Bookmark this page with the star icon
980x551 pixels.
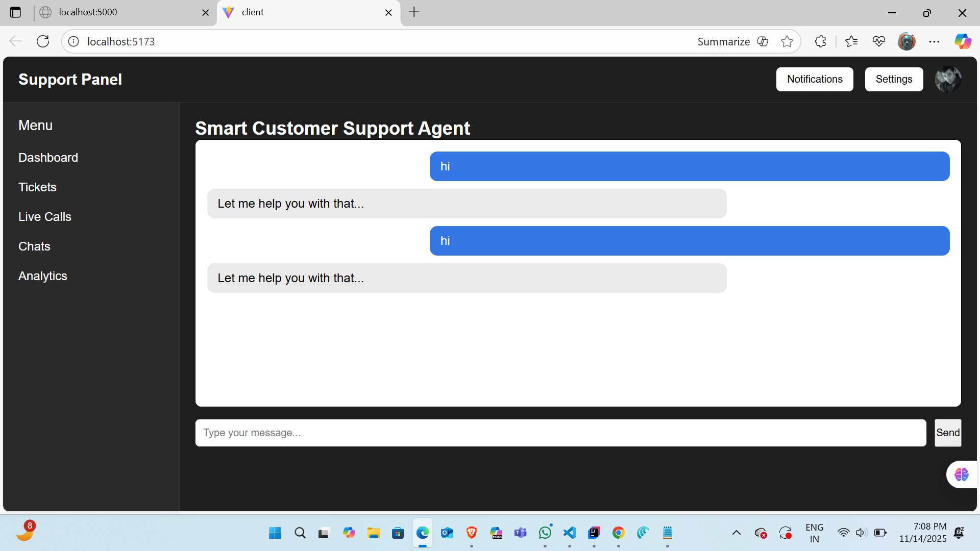coord(787,41)
